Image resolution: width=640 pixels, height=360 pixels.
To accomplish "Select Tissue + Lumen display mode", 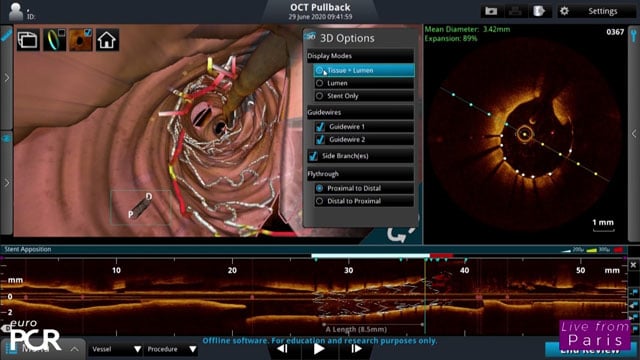I will pyautogui.click(x=364, y=70).
